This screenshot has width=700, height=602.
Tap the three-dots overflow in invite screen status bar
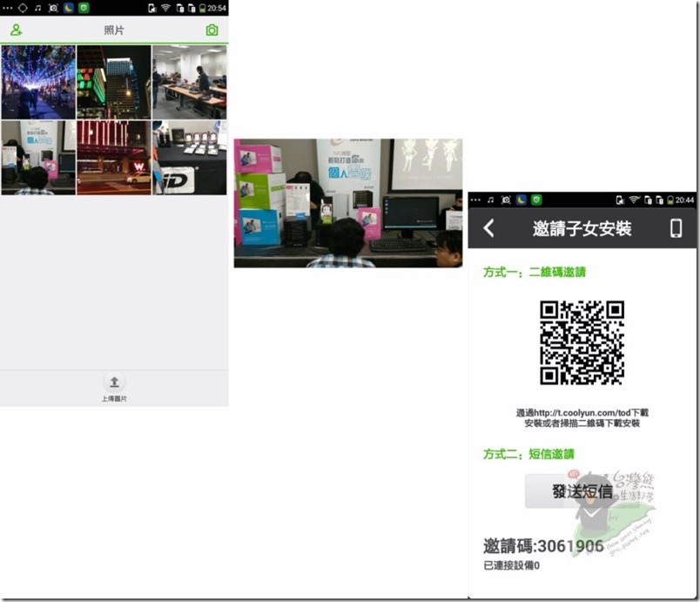click(475, 200)
